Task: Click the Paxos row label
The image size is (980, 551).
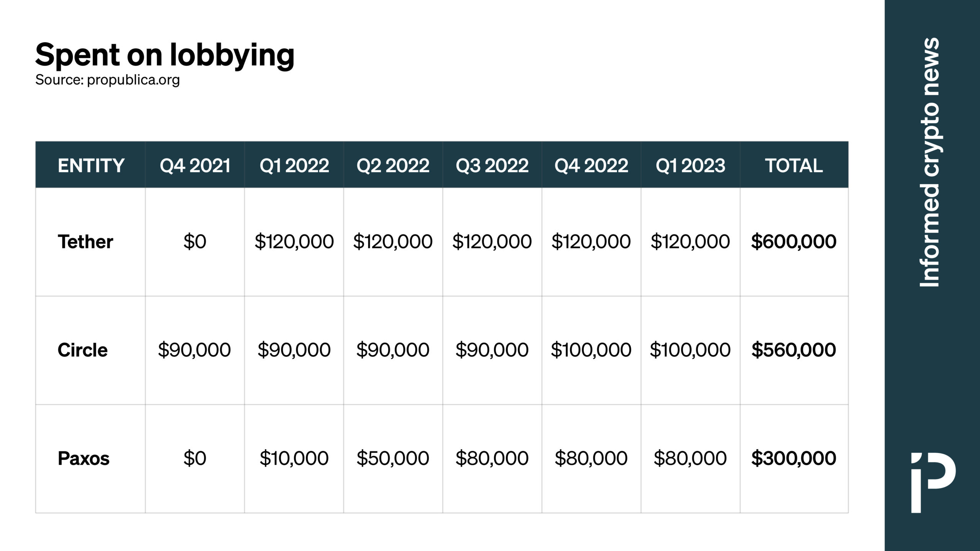Action: pyautogui.click(x=83, y=458)
